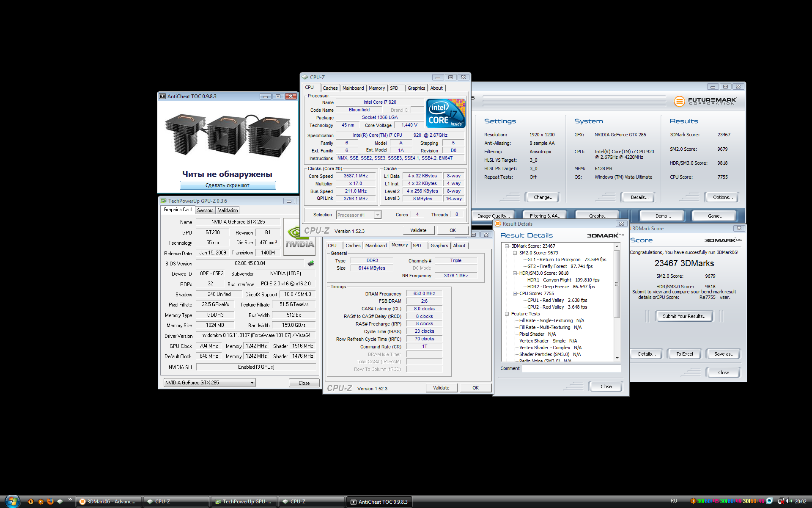
Task: Click Submit Your Results button
Action: 684,316
